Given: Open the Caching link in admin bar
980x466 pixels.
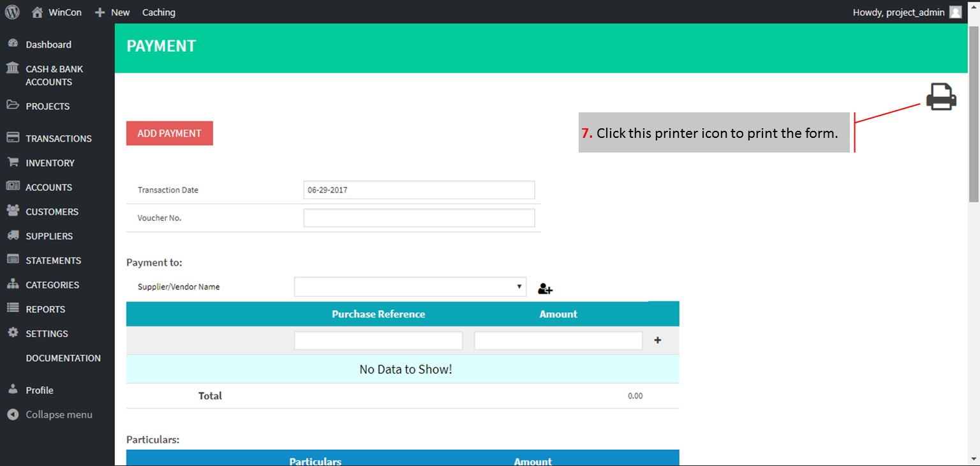Looking at the screenshot, I should 158,12.
